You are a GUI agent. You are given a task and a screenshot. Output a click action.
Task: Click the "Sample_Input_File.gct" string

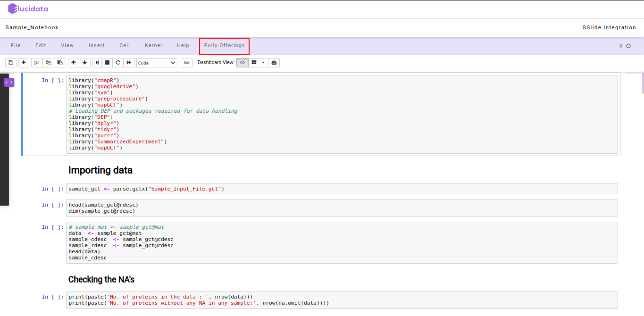pos(184,189)
